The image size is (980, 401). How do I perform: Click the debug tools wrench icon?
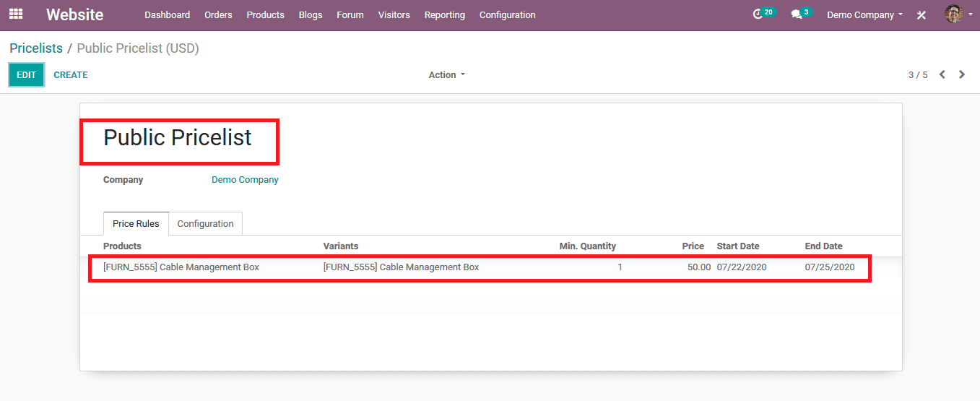point(922,15)
